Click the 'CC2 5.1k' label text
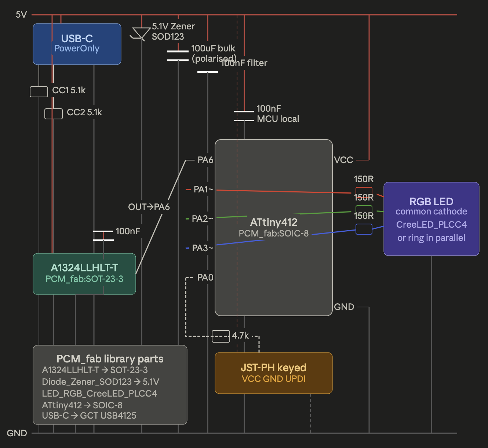Screen dimensions: 488x448 (84, 112)
